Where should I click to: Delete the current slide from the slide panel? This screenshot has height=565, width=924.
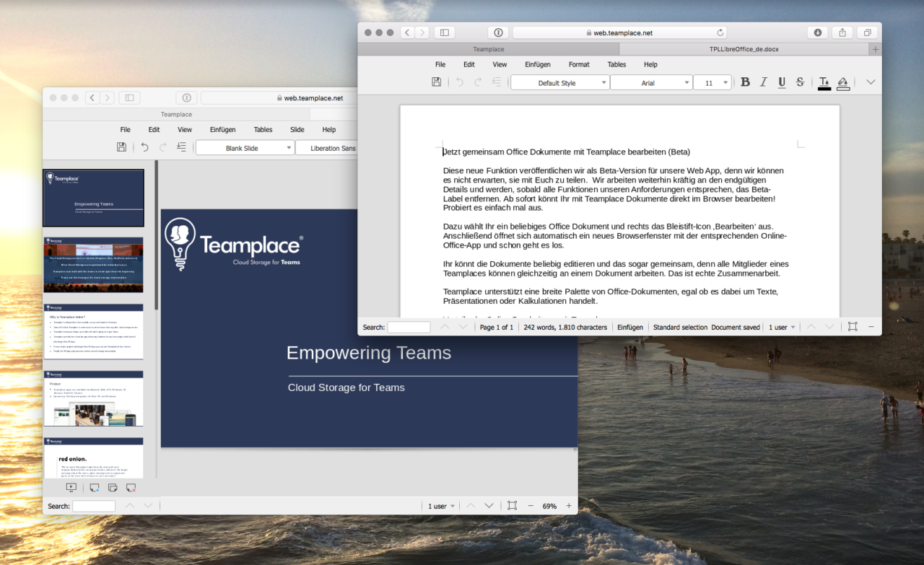[x=131, y=488]
